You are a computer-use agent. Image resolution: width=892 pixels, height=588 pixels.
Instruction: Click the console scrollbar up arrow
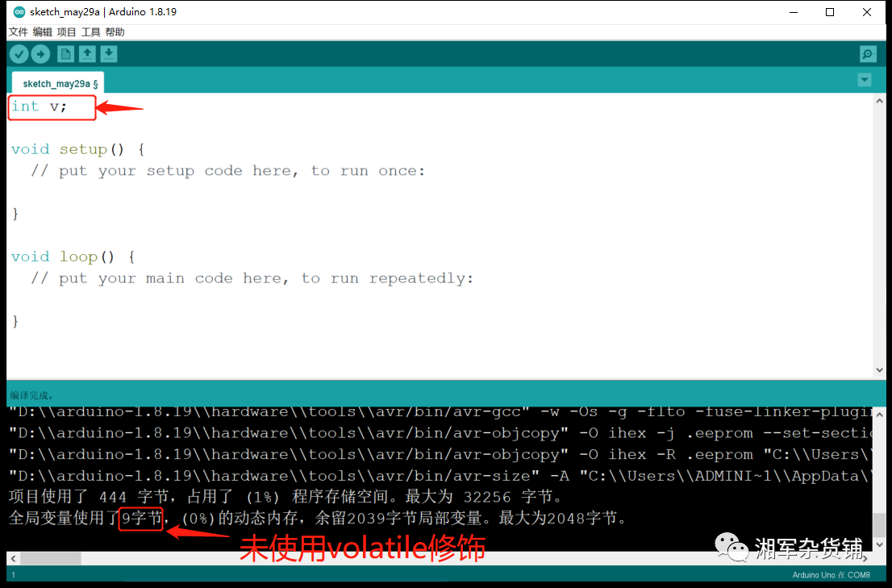879,415
